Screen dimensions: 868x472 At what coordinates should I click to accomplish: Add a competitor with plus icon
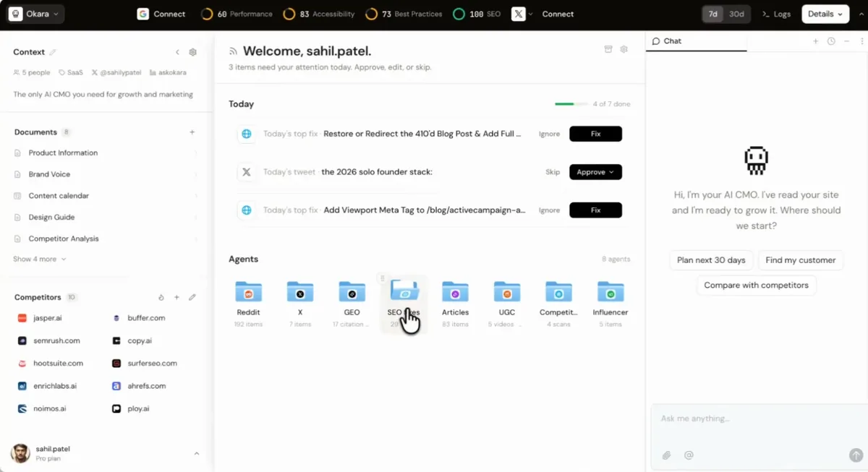[176, 297]
